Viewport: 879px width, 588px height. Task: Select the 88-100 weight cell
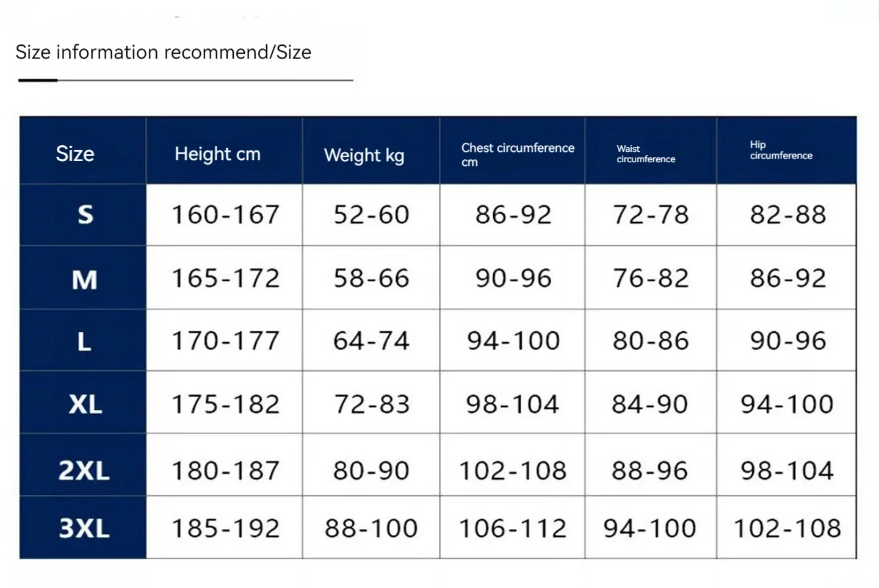pyautogui.click(x=371, y=527)
